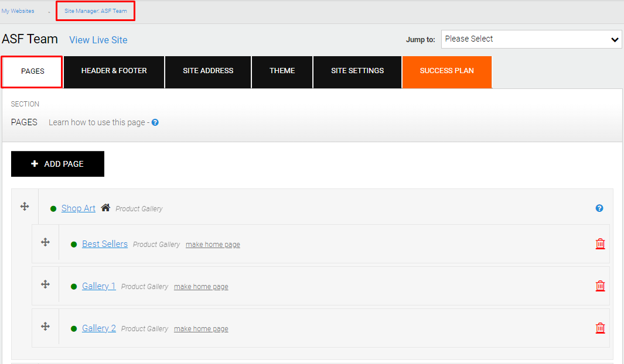Go back via My Websites breadcrumb
The image size is (624, 364).
point(18,10)
